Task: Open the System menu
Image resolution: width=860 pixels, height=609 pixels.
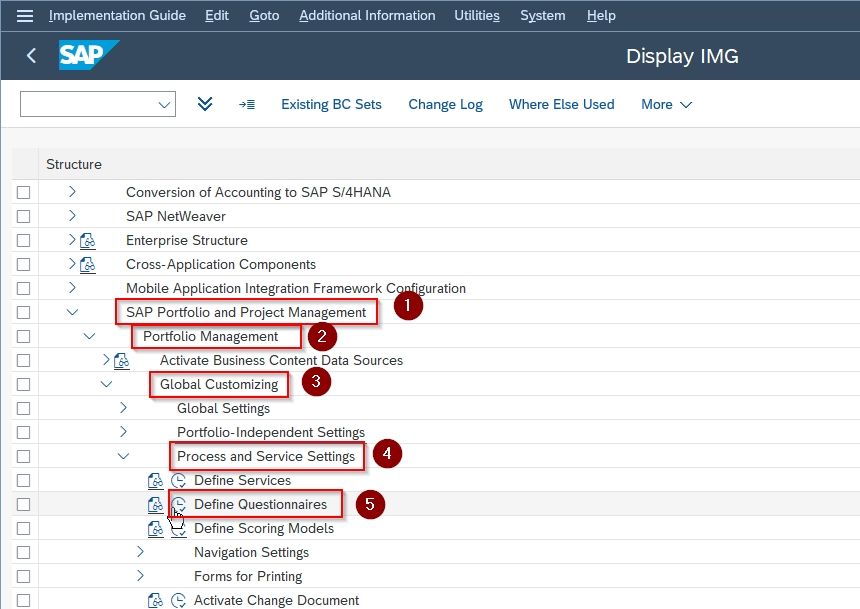Action: pos(543,15)
